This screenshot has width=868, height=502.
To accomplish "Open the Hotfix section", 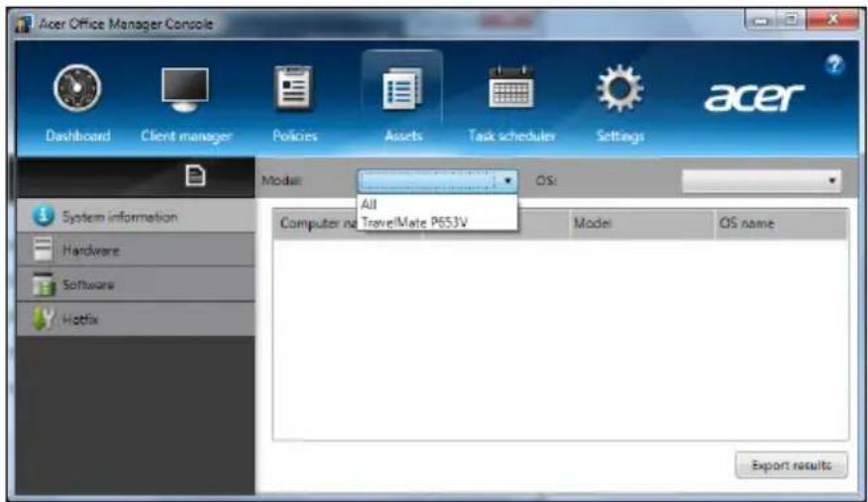I will point(83,319).
